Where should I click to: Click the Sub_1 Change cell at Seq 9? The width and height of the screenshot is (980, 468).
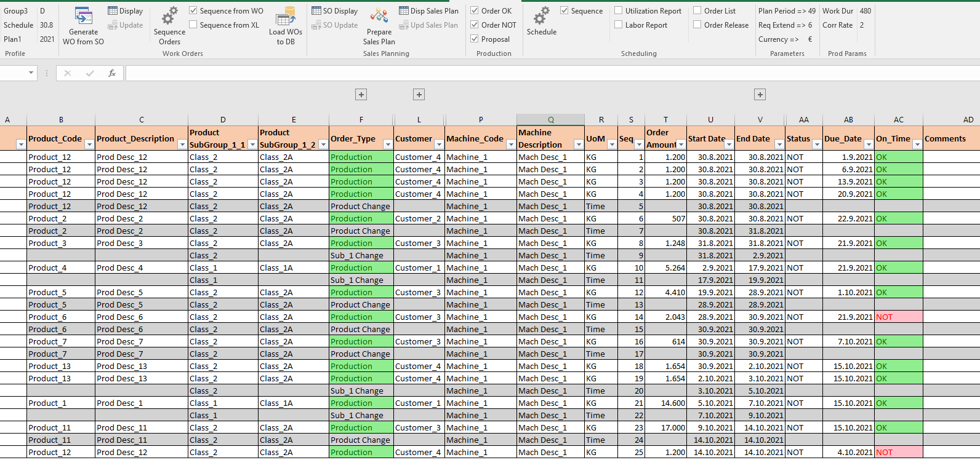pos(361,255)
